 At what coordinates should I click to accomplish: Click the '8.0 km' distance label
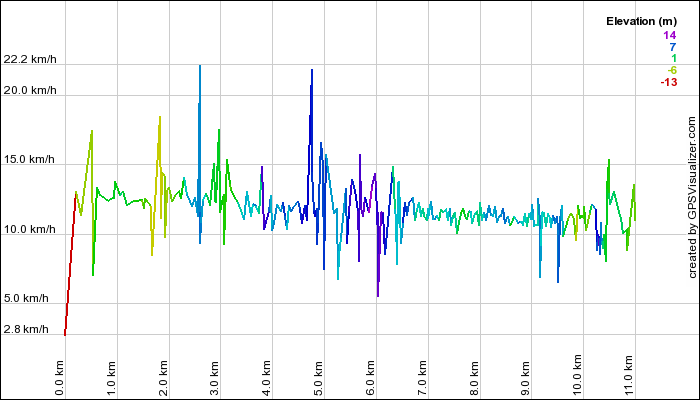click(x=474, y=378)
